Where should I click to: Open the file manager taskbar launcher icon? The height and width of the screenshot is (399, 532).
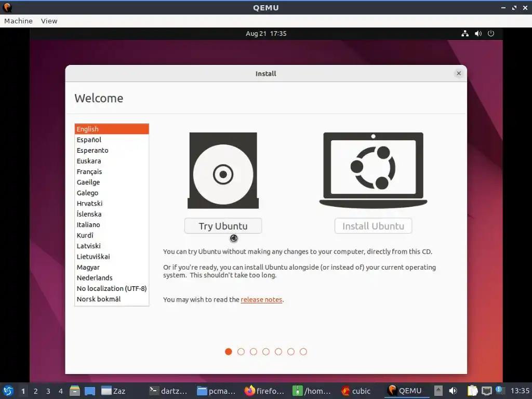pyautogui.click(x=75, y=391)
